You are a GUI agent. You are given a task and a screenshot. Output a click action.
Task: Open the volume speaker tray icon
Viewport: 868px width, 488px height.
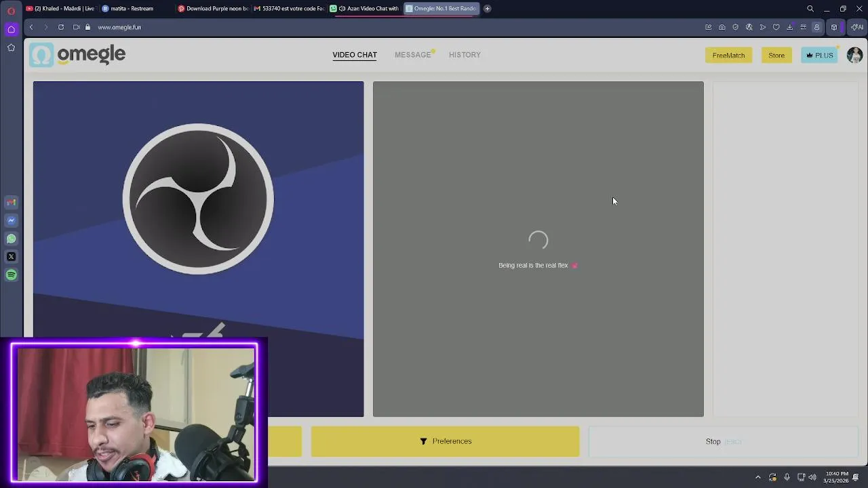(812, 477)
